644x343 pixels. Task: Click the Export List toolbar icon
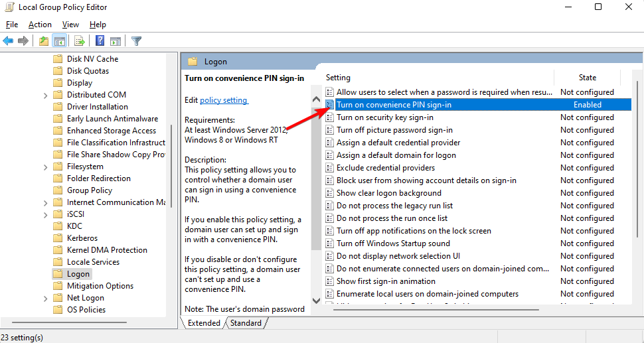(x=80, y=40)
